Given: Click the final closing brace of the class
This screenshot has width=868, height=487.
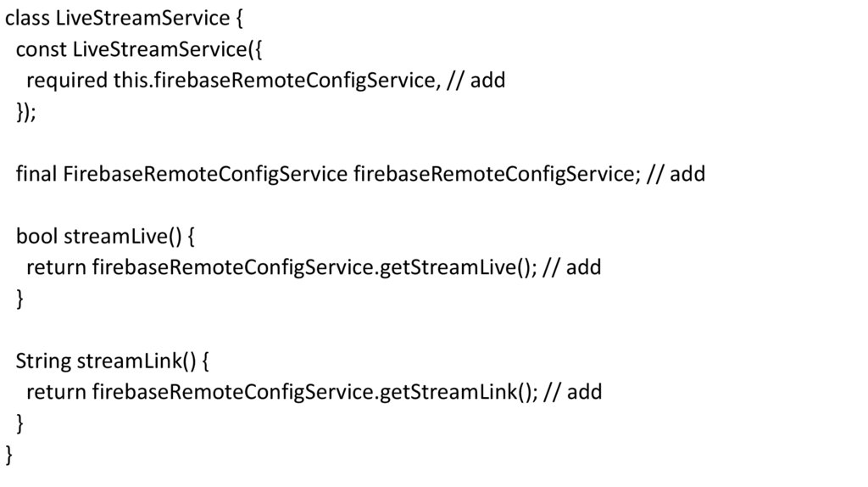Looking at the screenshot, I should [x=10, y=455].
